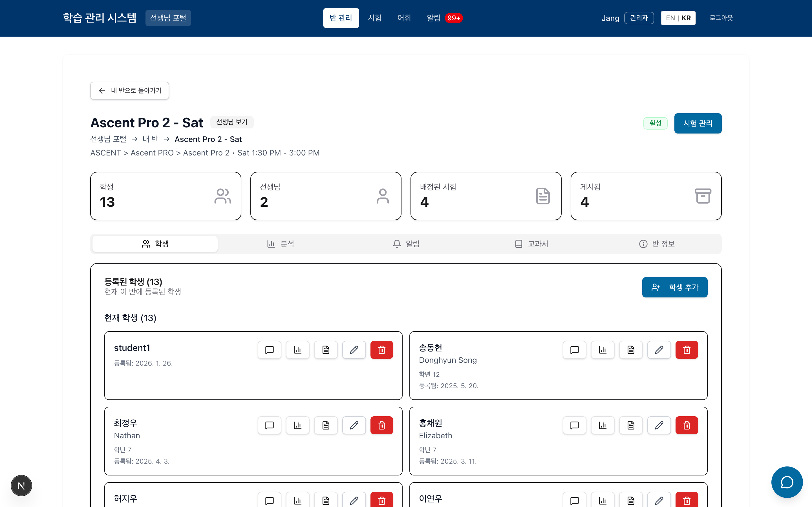This screenshot has height=507, width=812.
Task: Click the Next.js dev tools badge
Action: click(21, 485)
